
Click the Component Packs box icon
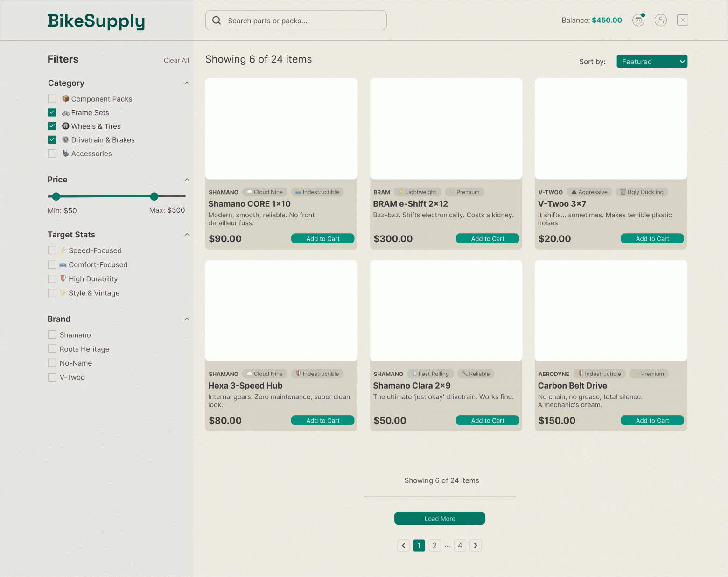pyautogui.click(x=66, y=98)
